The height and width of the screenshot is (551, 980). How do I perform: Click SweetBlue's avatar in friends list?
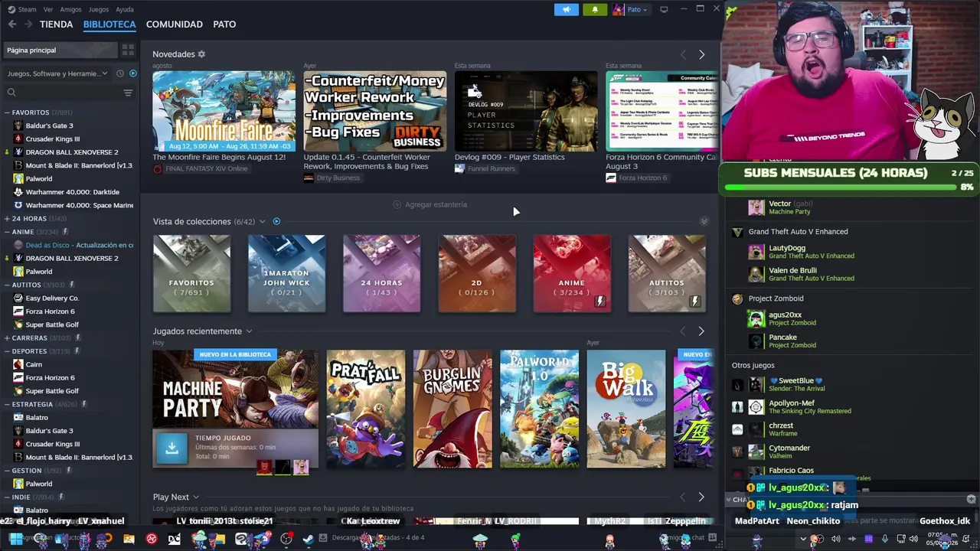756,384
